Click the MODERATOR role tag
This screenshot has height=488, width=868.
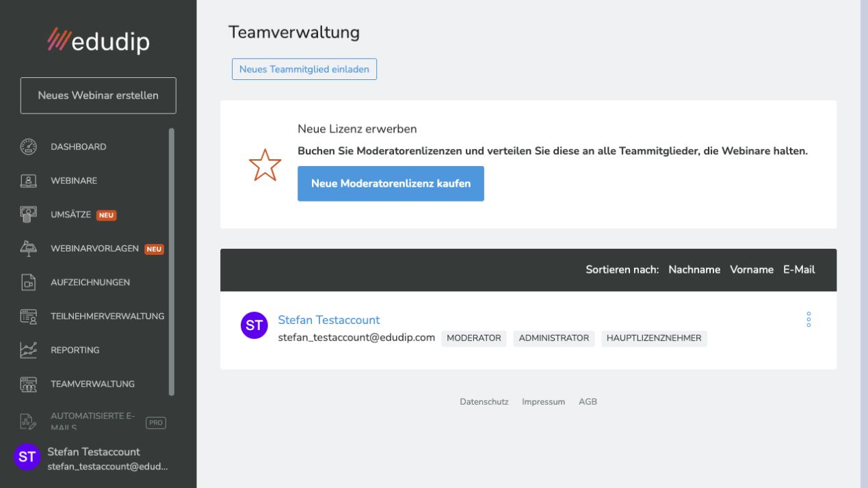click(474, 338)
